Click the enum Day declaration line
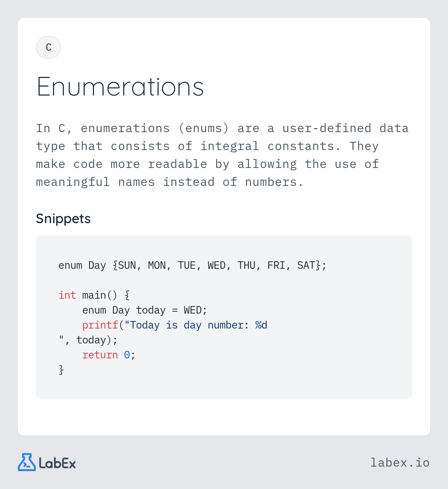The image size is (448, 489). [x=192, y=265]
